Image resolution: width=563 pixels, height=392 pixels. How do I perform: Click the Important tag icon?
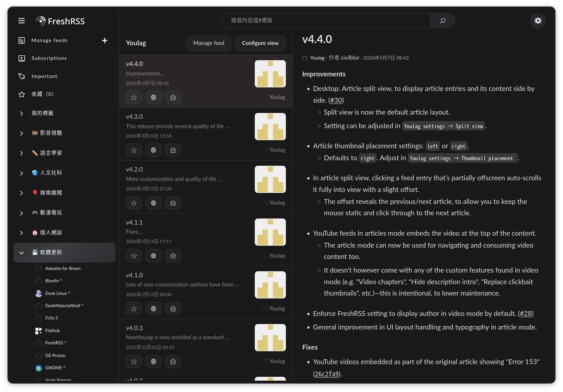point(22,76)
